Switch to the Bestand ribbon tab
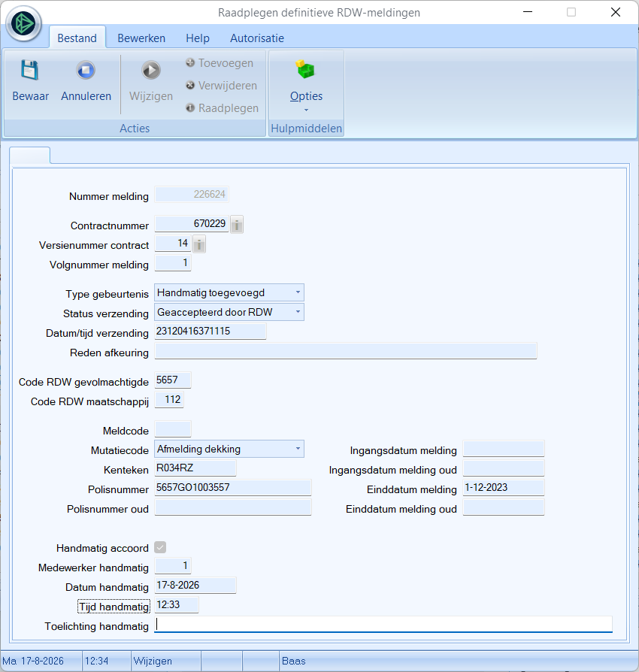Image resolution: width=639 pixels, height=672 pixels. (77, 38)
